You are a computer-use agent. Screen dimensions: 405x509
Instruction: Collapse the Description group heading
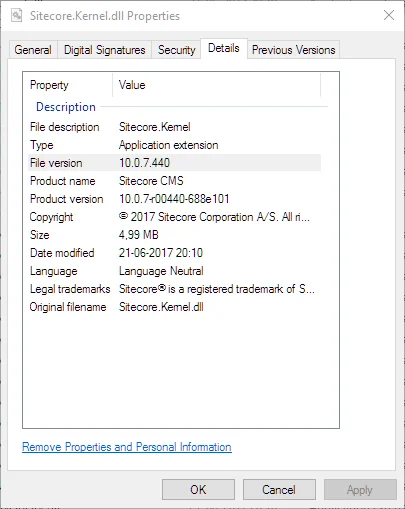[x=66, y=107]
